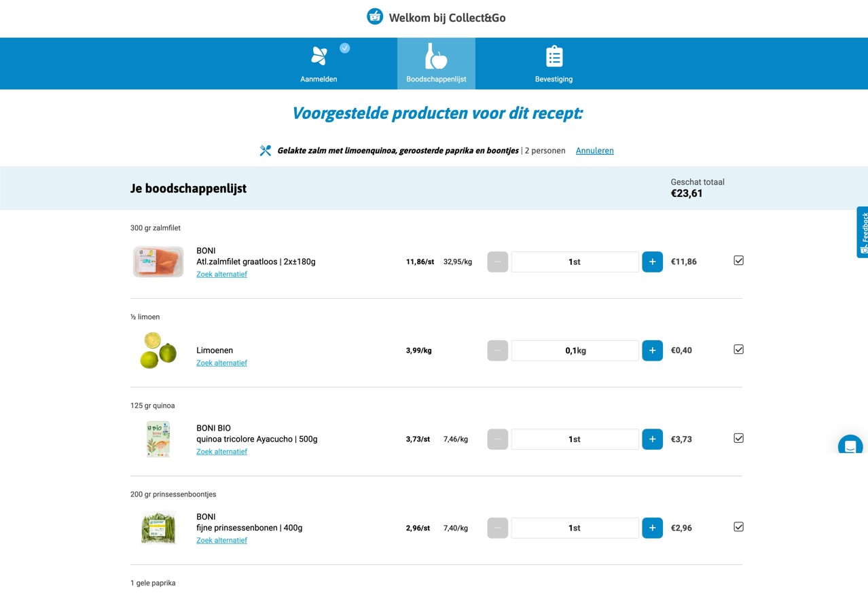The image size is (868, 595).
Task: Click the blue Feedback tab on right edge
Action: click(x=863, y=232)
